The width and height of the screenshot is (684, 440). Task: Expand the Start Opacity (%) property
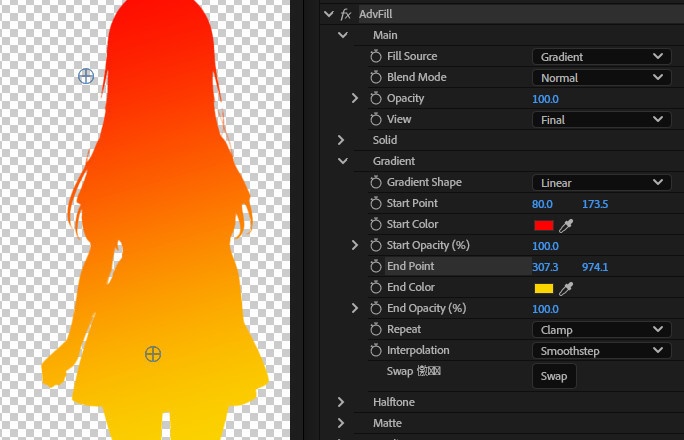coord(355,245)
